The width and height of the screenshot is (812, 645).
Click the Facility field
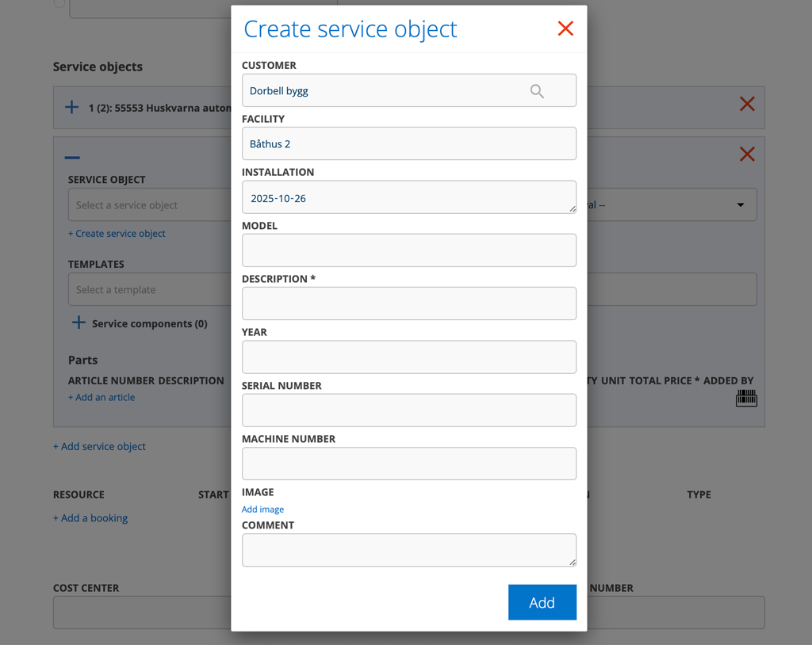(408, 144)
